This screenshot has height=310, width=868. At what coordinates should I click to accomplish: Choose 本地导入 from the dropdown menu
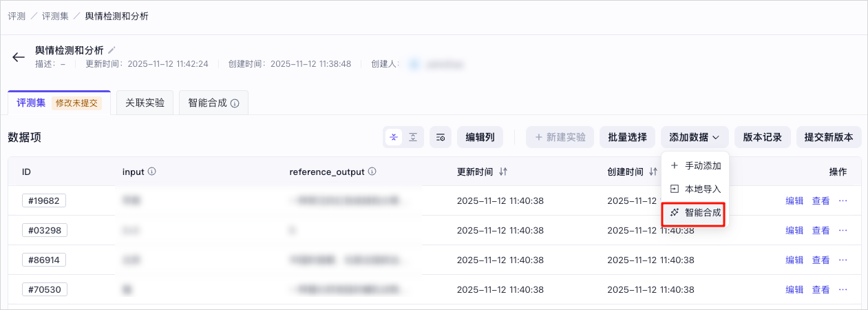pyautogui.click(x=695, y=189)
